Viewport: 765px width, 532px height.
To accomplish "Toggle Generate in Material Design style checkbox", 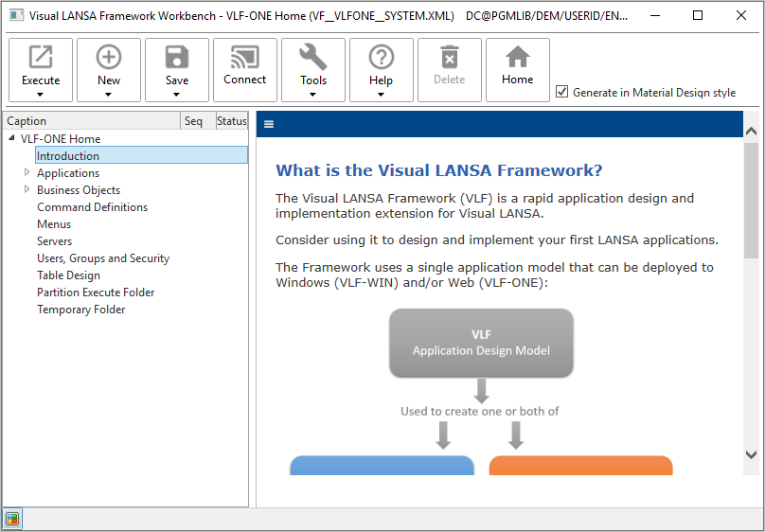I will click(562, 92).
